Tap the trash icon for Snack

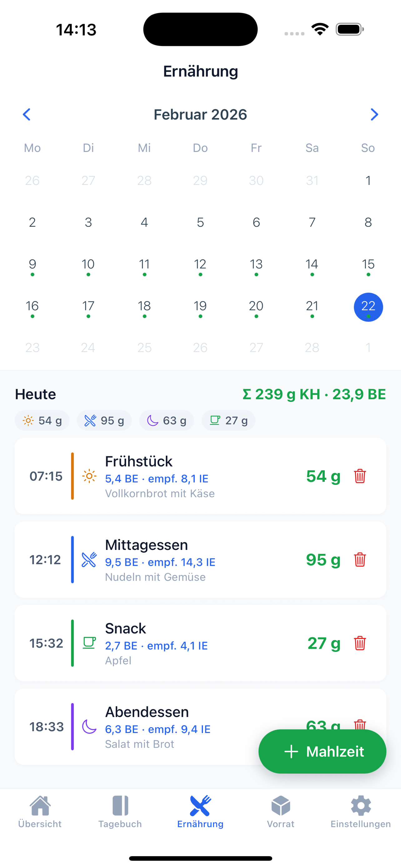[359, 643]
